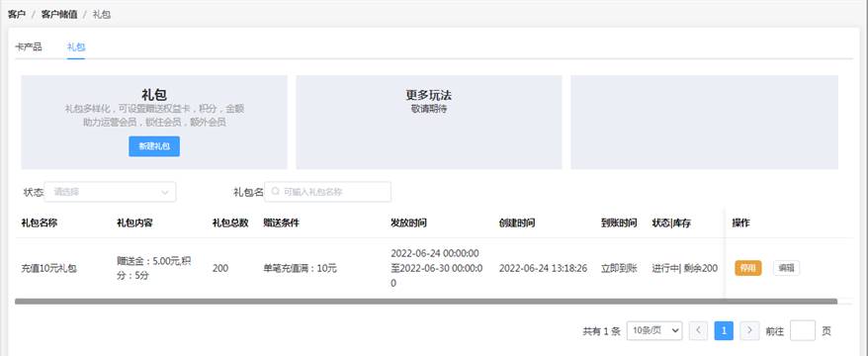
Task: Click the 编辑 button for 充值10元礼包
Action: (786, 268)
